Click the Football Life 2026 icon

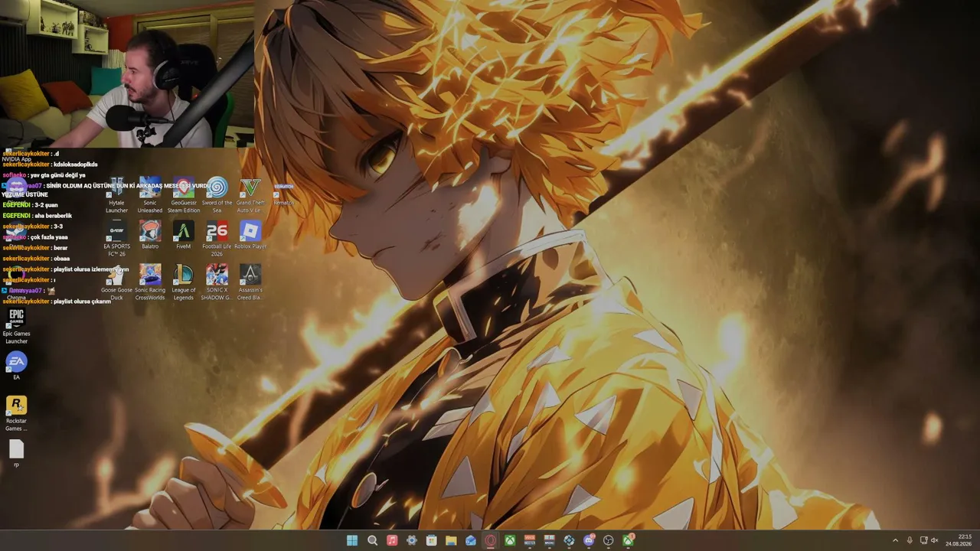pyautogui.click(x=217, y=239)
